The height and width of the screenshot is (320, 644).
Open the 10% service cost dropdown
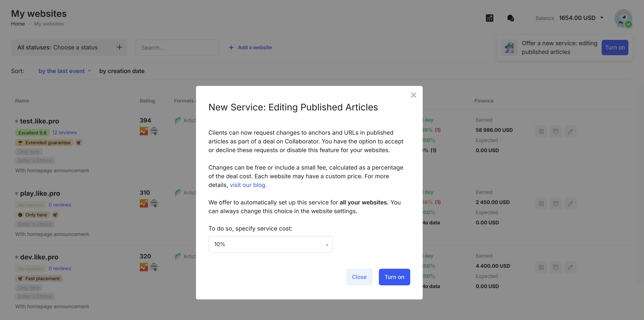click(x=271, y=244)
